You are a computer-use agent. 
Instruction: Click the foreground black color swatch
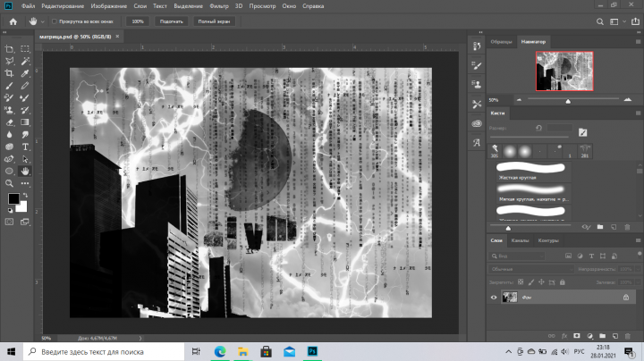pyautogui.click(x=13, y=198)
